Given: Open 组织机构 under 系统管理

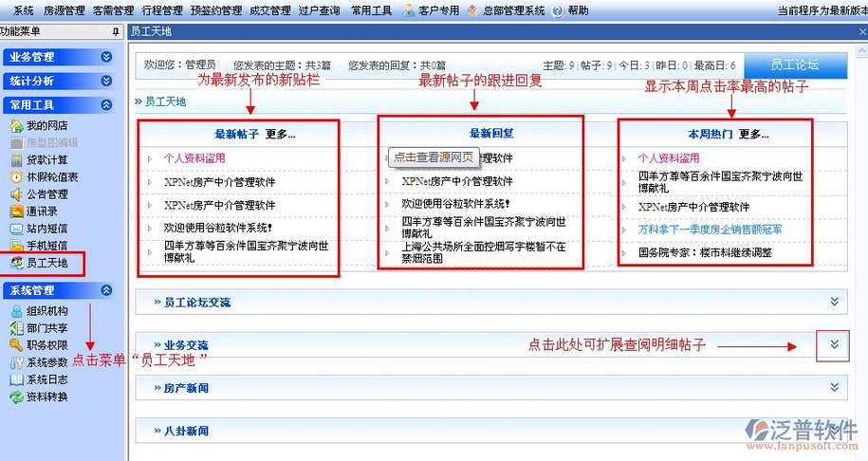Looking at the screenshot, I should [46, 311].
